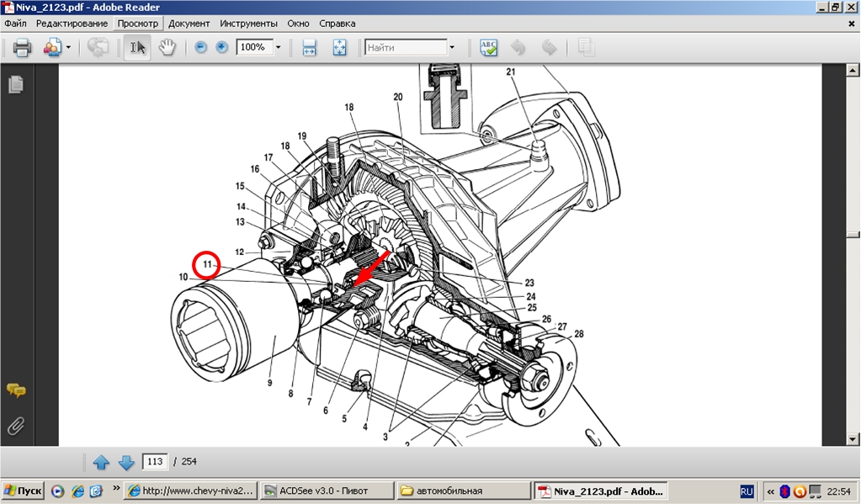
Task: Open the Просмотр menu
Action: (137, 24)
